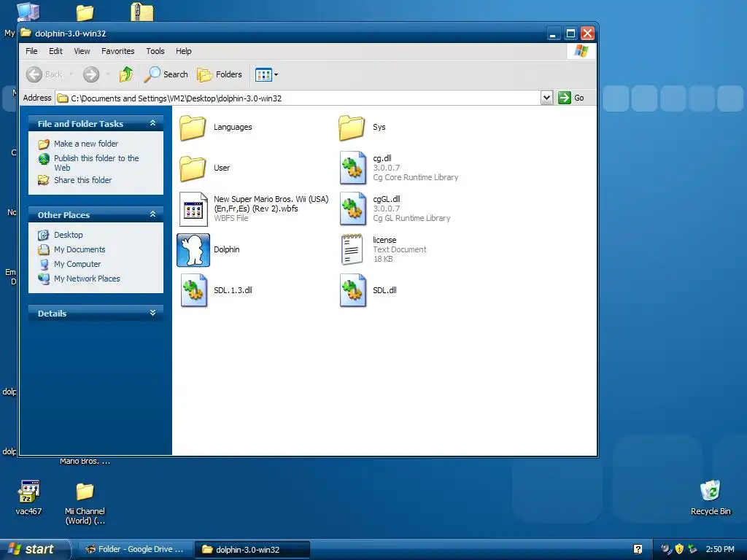Expand the Address bar dropdown
This screenshot has width=747, height=560.
coord(546,98)
